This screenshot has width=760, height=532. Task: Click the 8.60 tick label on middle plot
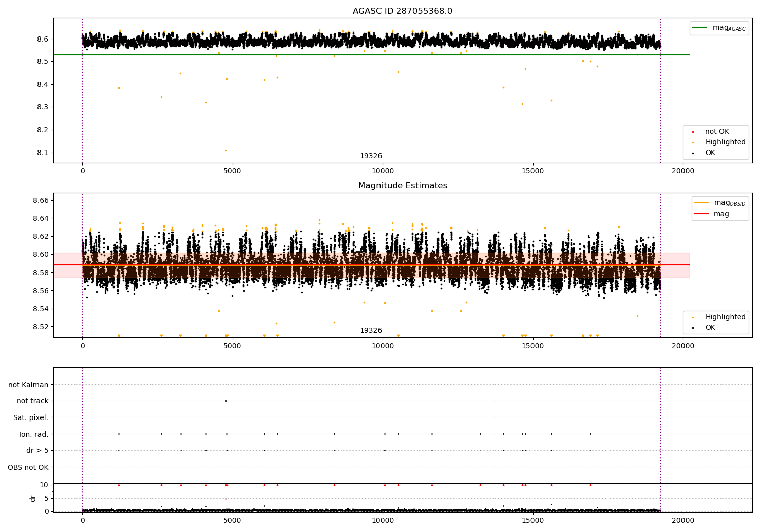pos(41,254)
